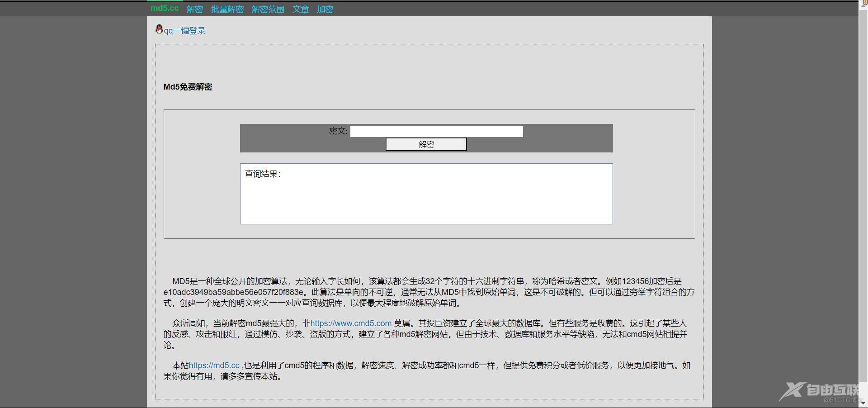
Task: Open the https://md5.cc link
Action: point(214,365)
